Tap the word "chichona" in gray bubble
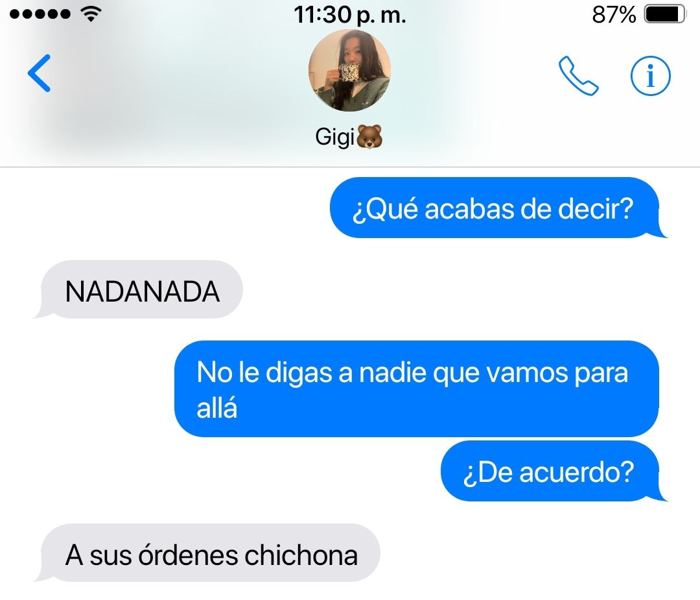Image resolution: width=700 pixels, height=600 pixels. point(301,555)
